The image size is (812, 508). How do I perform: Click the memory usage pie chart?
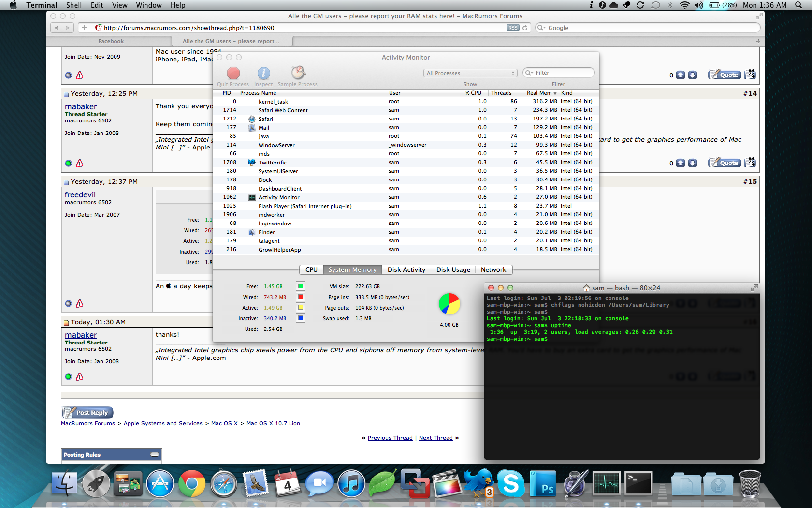[449, 304]
